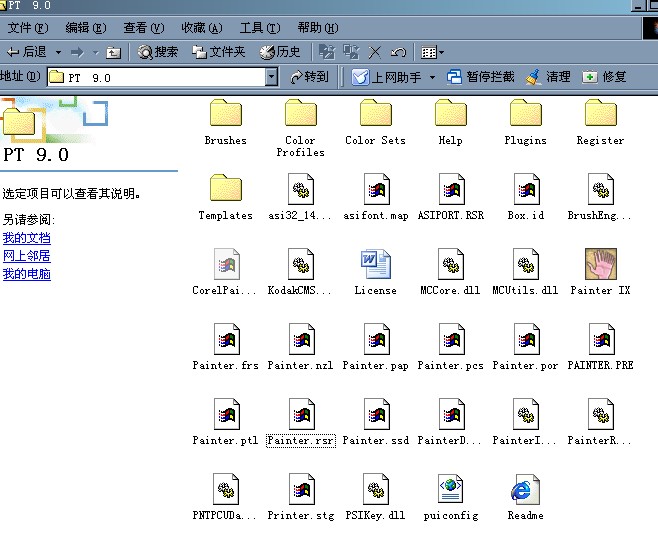Viewport: 658px width, 546px height.
Task: Select the Painter.ssd file icon
Action: coord(376,414)
